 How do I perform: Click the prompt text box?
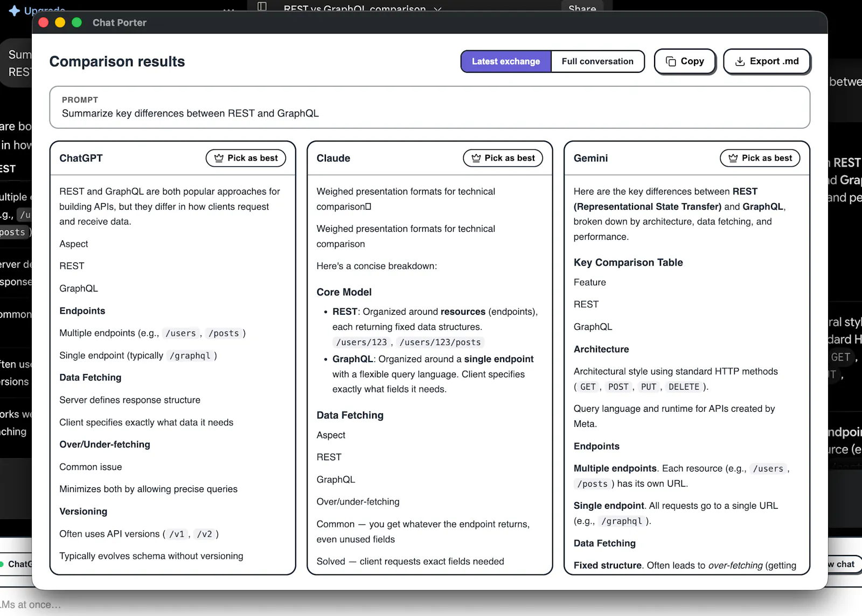pyautogui.click(x=430, y=107)
